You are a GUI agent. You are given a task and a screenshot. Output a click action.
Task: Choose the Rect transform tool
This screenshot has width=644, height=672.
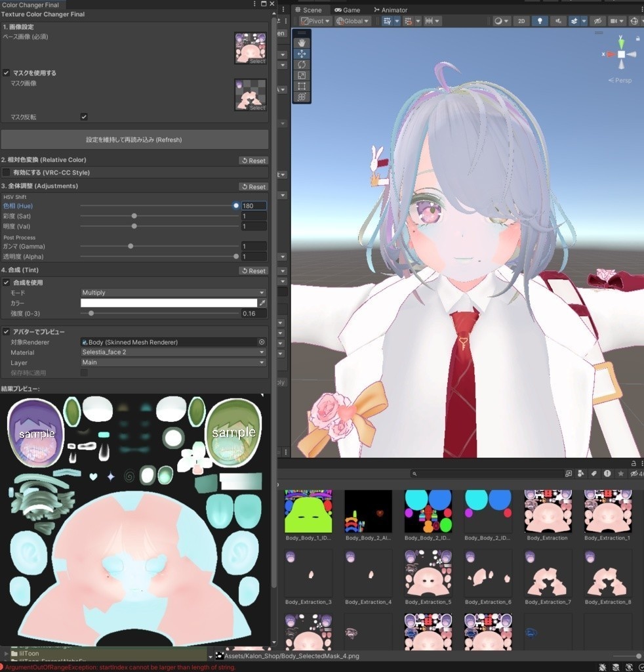coord(302,85)
